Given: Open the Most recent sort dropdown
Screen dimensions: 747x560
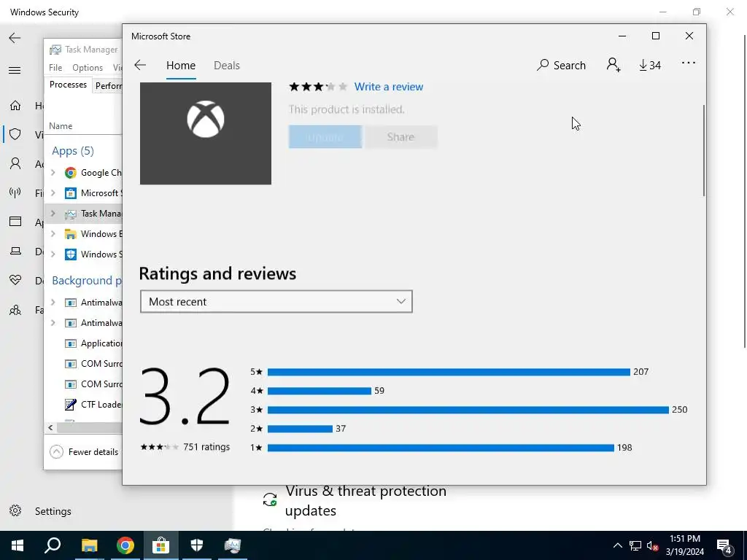Looking at the screenshot, I should 276,301.
